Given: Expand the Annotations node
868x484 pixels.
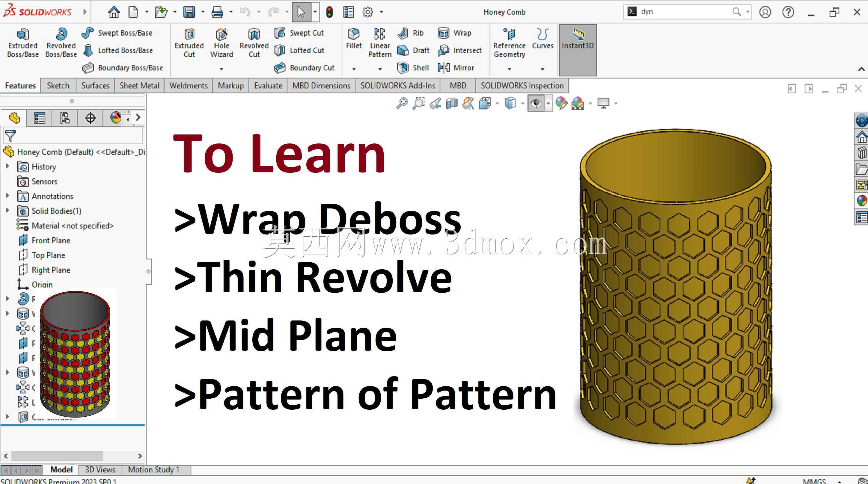Looking at the screenshot, I should point(7,195).
